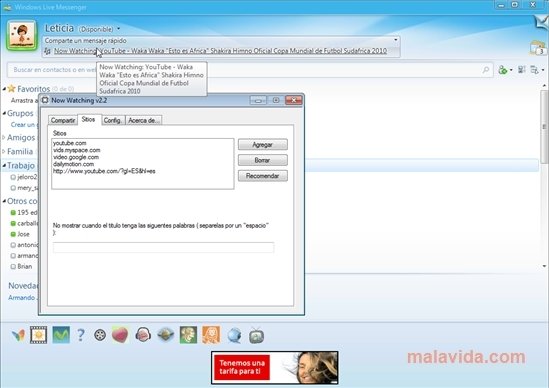Select youtube.com in the Sitios list
This screenshot has width=549, height=388.
tap(70, 143)
